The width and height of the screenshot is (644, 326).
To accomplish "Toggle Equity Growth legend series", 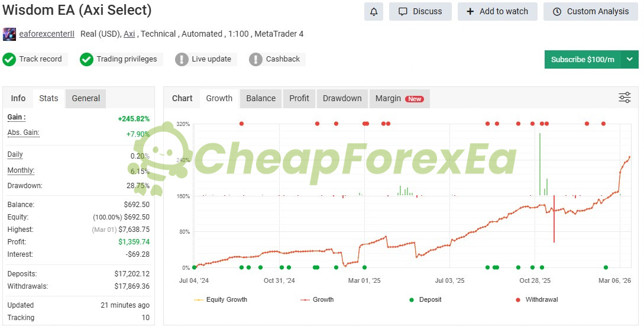I will pyautogui.click(x=221, y=300).
